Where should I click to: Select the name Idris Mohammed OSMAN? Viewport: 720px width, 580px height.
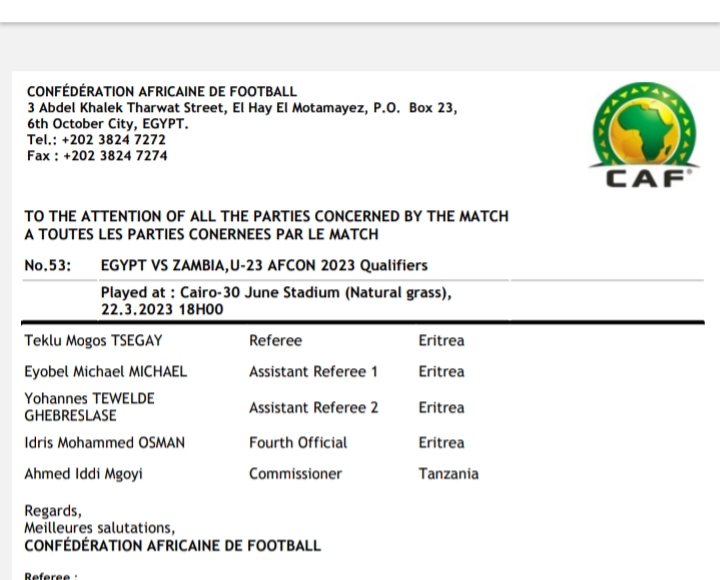coord(104,442)
